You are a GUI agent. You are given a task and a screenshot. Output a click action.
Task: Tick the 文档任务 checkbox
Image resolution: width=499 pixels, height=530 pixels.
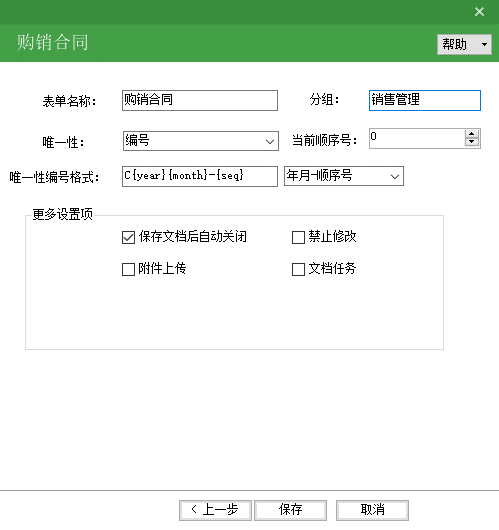(x=298, y=269)
